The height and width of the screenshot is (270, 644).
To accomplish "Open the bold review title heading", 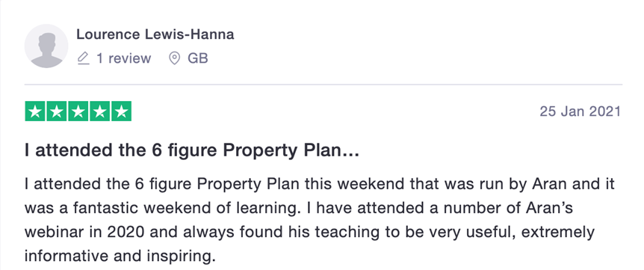I will [x=192, y=151].
